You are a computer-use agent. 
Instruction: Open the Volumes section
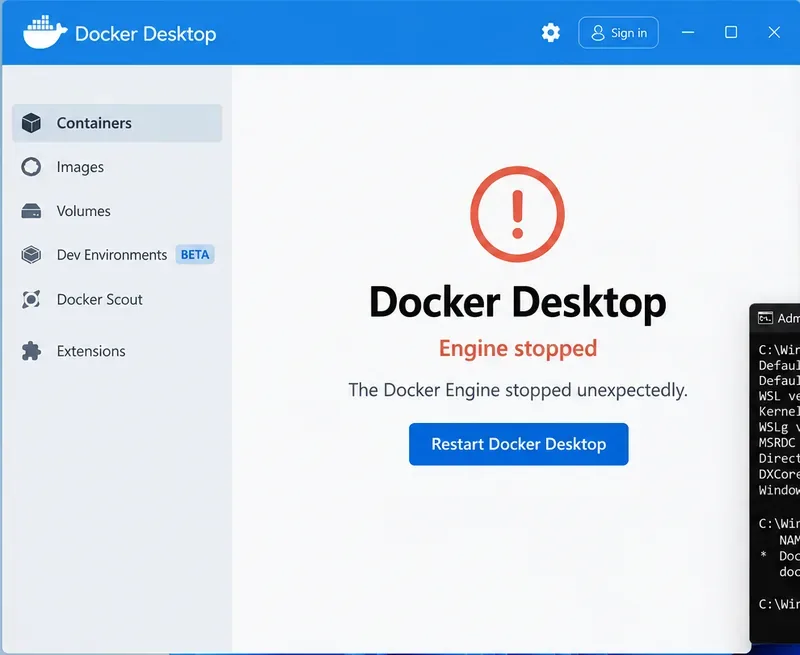click(x=117, y=211)
